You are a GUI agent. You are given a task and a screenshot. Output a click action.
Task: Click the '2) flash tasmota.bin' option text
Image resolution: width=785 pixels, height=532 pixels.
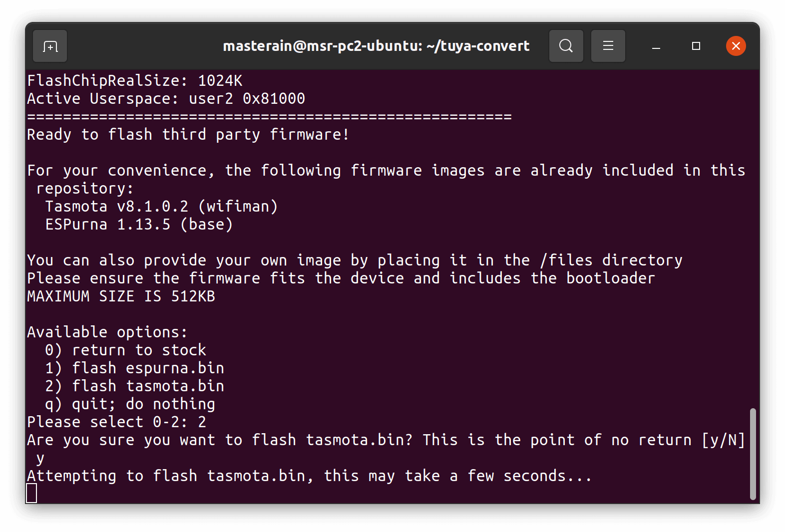(134, 386)
